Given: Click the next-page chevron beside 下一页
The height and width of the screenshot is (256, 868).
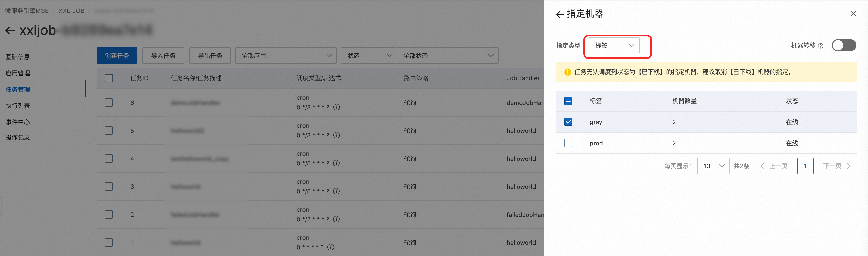Looking at the screenshot, I should click(848, 166).
